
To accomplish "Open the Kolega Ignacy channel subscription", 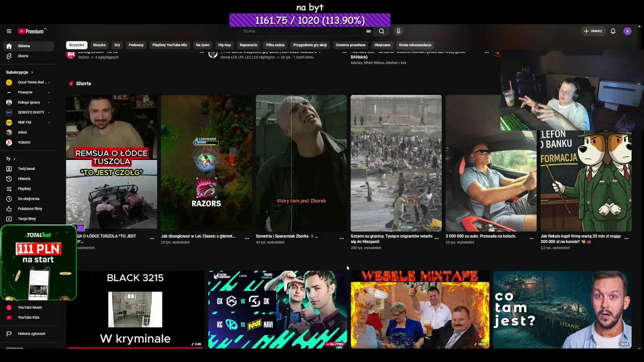I will tap(28, 102).
